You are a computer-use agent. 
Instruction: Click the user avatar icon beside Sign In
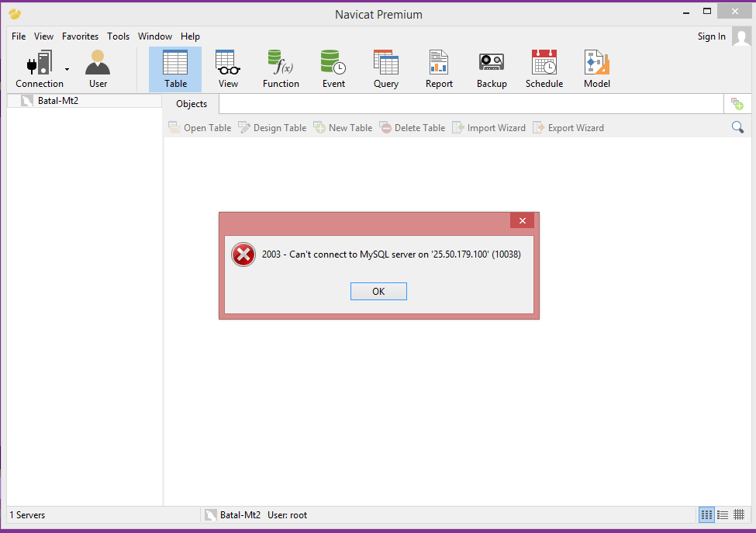pos(741,36)
